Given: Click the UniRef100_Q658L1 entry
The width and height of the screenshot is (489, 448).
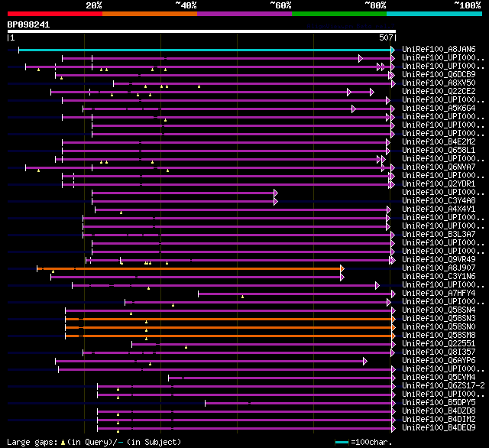Looking at the screenshot, I should click(x=439, y=151).
